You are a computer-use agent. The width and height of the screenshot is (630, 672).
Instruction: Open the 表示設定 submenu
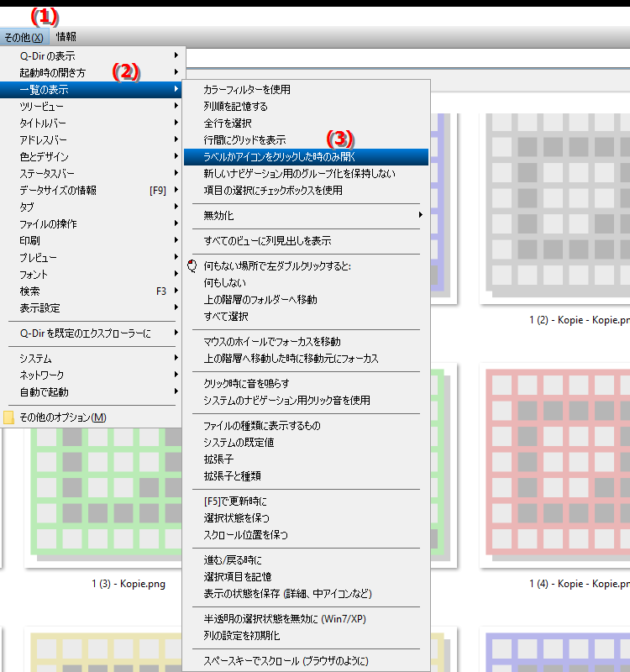pyautogui.click(x=92, y=307)
